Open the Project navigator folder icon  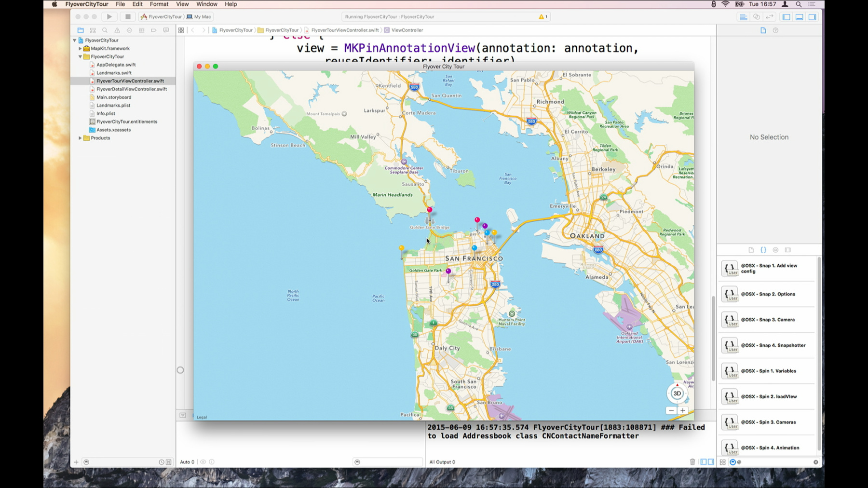(81, 30)
